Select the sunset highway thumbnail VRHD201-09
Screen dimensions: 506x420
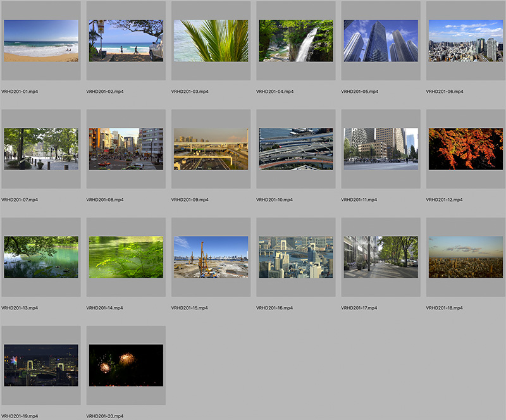click(x=211, y=149)
